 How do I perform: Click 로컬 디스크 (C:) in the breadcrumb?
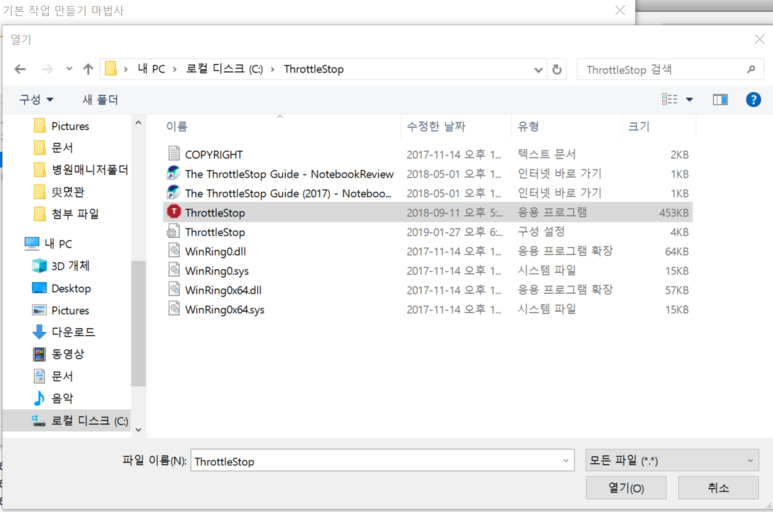[x=224, y=69]
